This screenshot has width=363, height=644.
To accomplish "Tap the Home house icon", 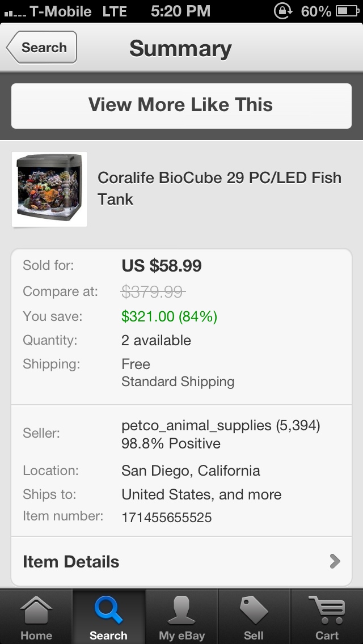I will pos(36,611).
